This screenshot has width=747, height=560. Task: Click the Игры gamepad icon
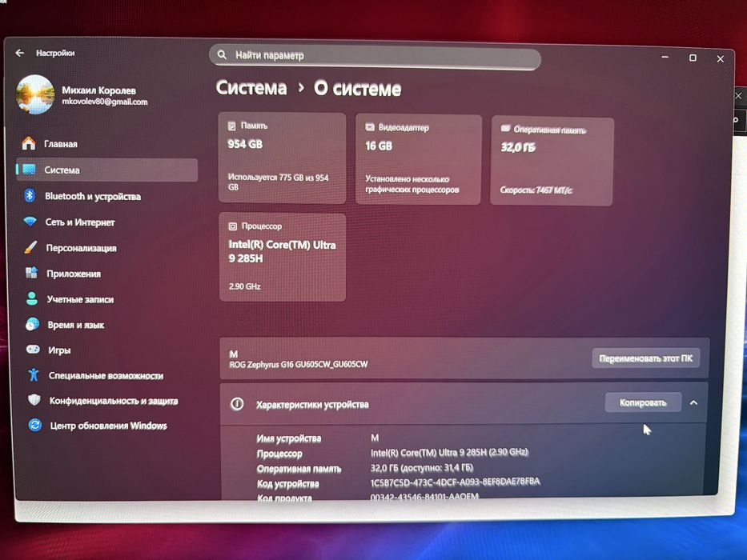[x=33, y=349]
